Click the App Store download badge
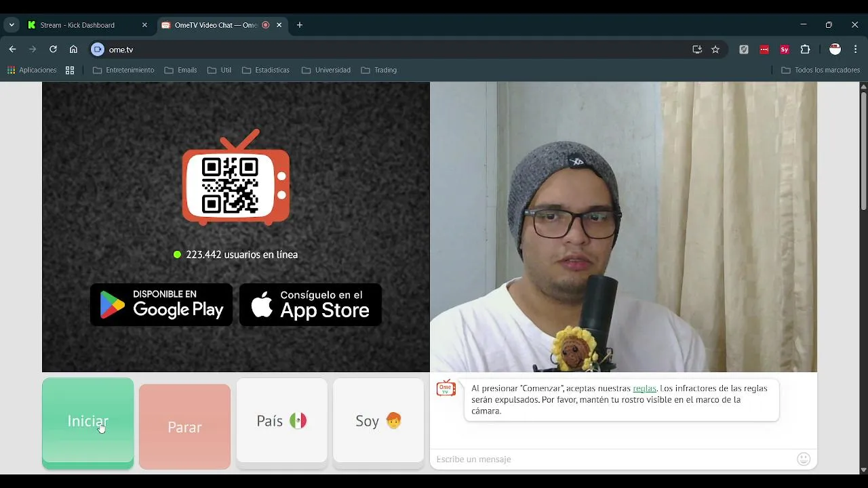 [x=311, y=304]
